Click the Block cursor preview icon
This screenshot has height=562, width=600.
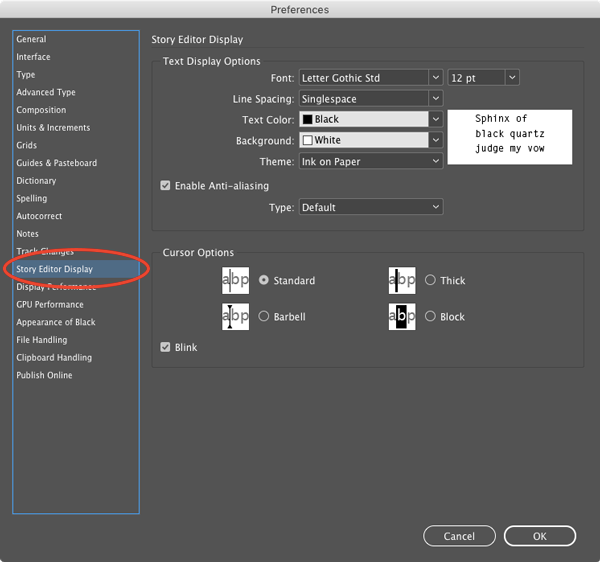tap(402, 317)
